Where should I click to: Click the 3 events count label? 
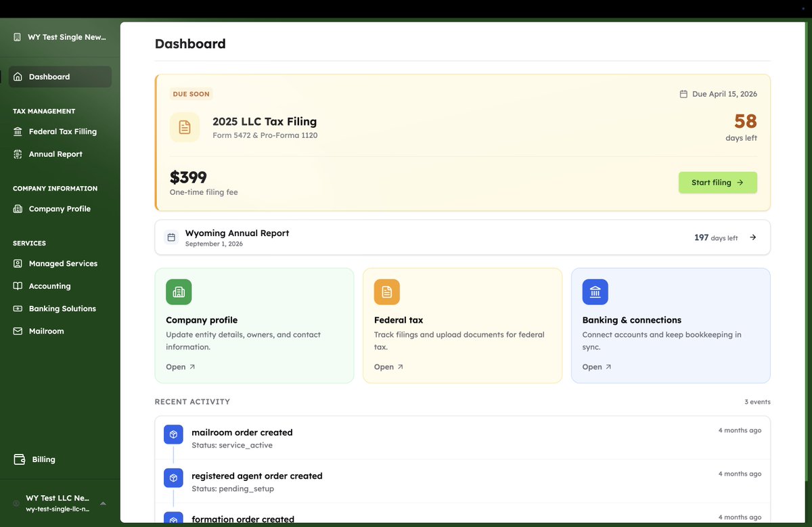tap(757, 402)
